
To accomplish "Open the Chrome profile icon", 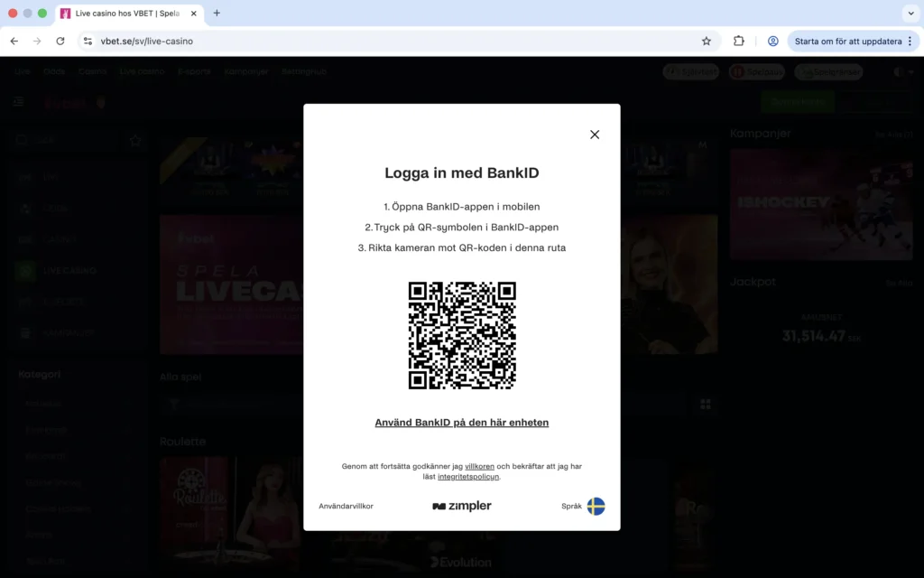I will pos(772,42).
